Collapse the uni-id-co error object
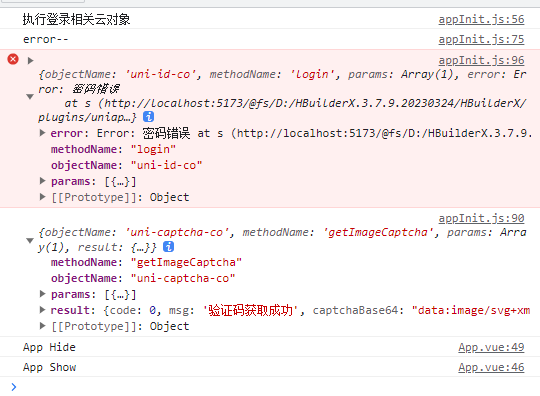The width and height of the screenshot is (540, 396). (x=30, y=96)
